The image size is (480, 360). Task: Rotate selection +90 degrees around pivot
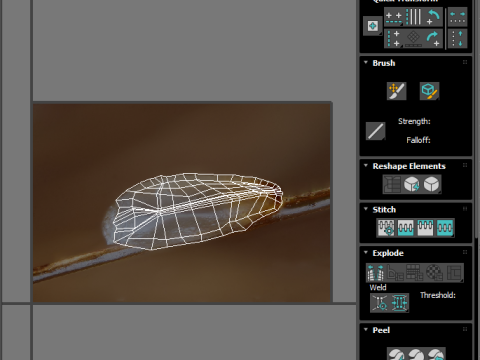click(x=433, y=39)
